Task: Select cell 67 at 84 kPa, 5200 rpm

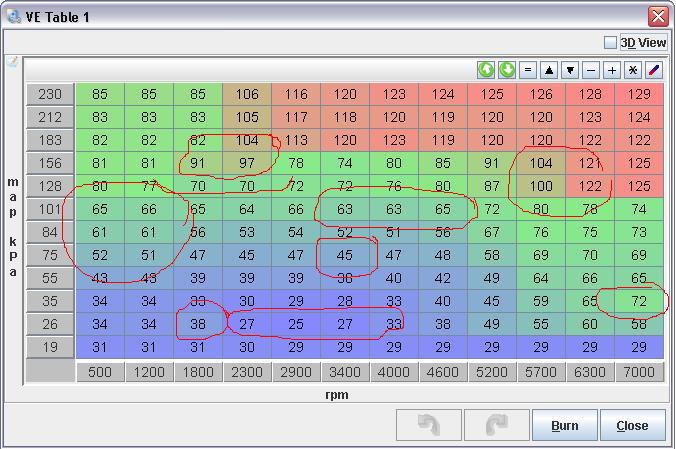Action: tap(492, 232)
